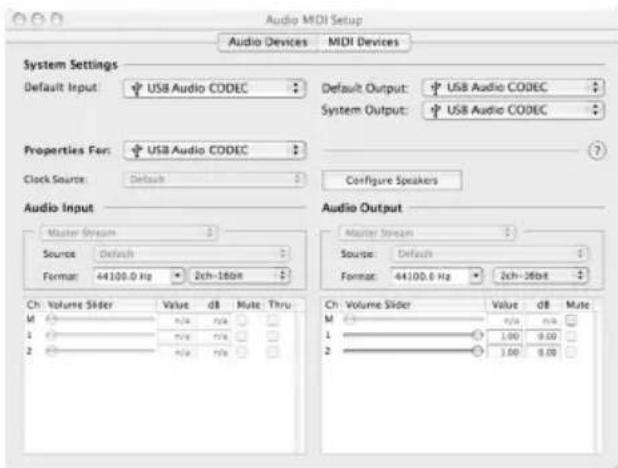
Task: Open the System Output device dropdown
Action: (x=513, y=110)
